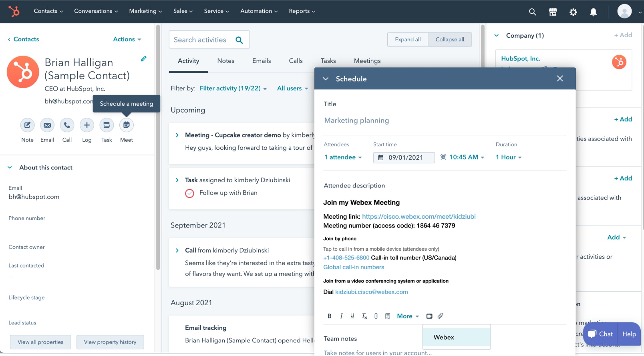This screenshot has width=644, height=356.
Task: Click the Expand all button
Action: click(408, 39)
